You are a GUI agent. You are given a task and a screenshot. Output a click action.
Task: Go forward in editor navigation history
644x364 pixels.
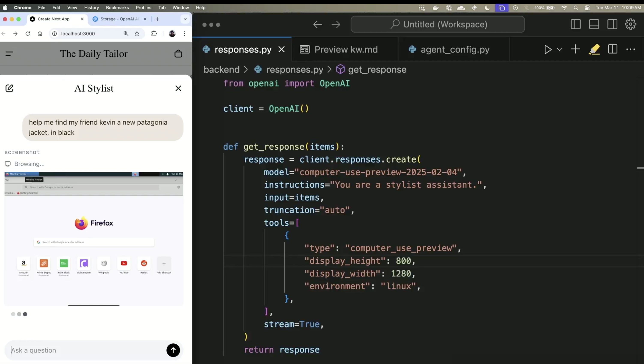336,24
